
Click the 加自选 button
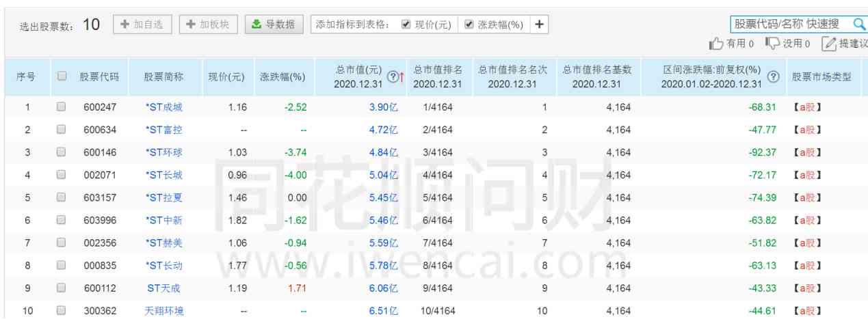click(x=142, y=24)
